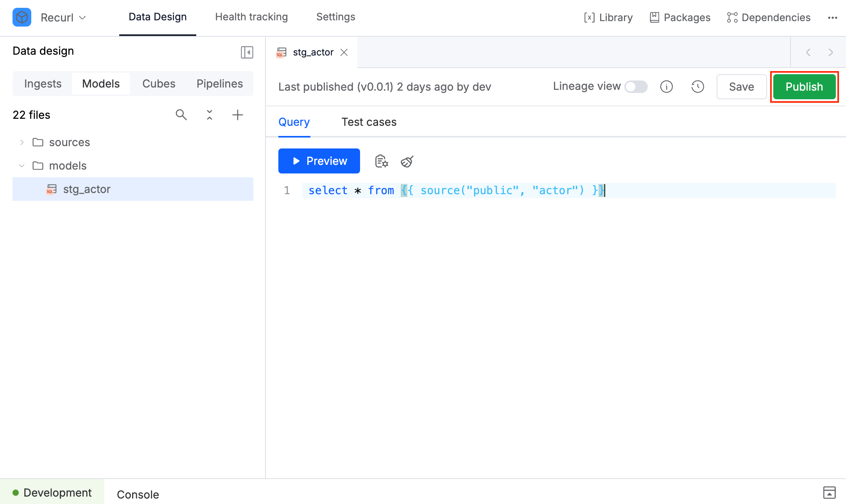The height and width of the screenshot is (504, 846).
Task: Click the clear/format brush icon
Action: pos(407,161)
